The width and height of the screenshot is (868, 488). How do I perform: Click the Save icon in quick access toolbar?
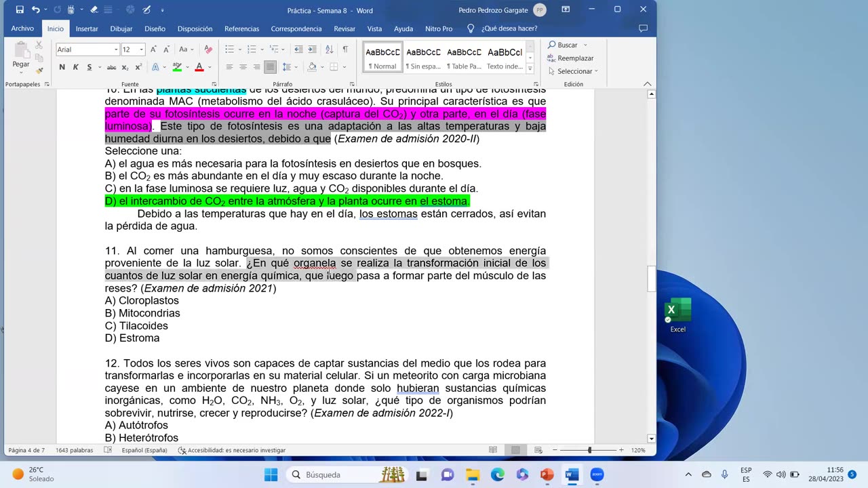(x=20, y=10)
